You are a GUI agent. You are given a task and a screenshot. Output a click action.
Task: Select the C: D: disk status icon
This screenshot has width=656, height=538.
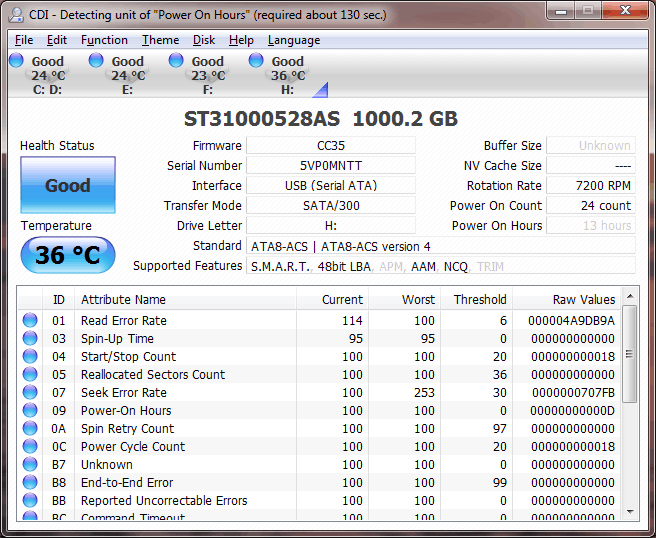point(38,74)
